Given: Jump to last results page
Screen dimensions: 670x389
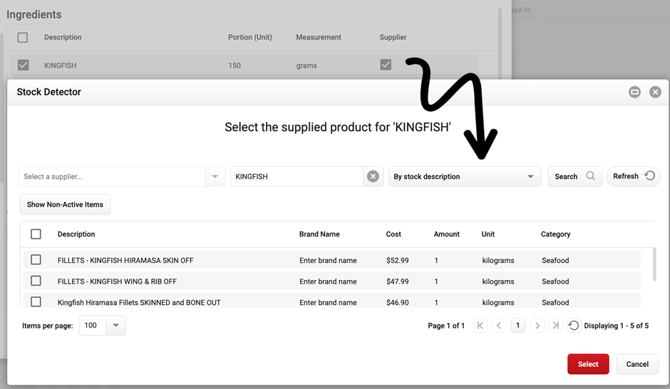Looking at the screenshot, I should 555,326.
